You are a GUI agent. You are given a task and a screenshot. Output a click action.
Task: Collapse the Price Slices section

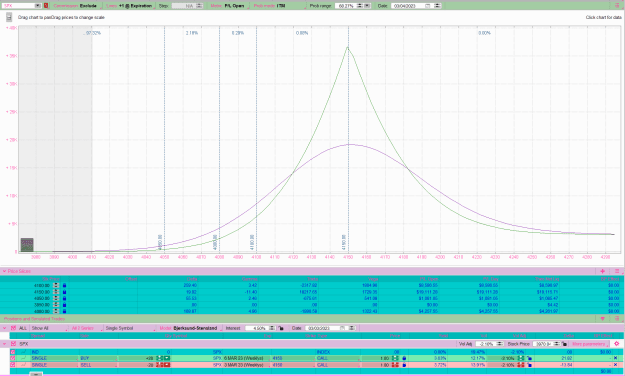pyautogui.click(x=4, y=271)
